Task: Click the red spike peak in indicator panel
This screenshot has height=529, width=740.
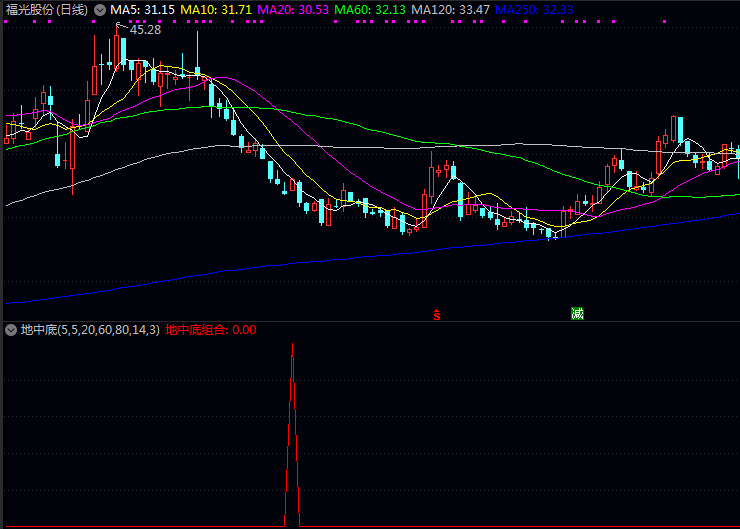Action: click(x=292, y=346)
